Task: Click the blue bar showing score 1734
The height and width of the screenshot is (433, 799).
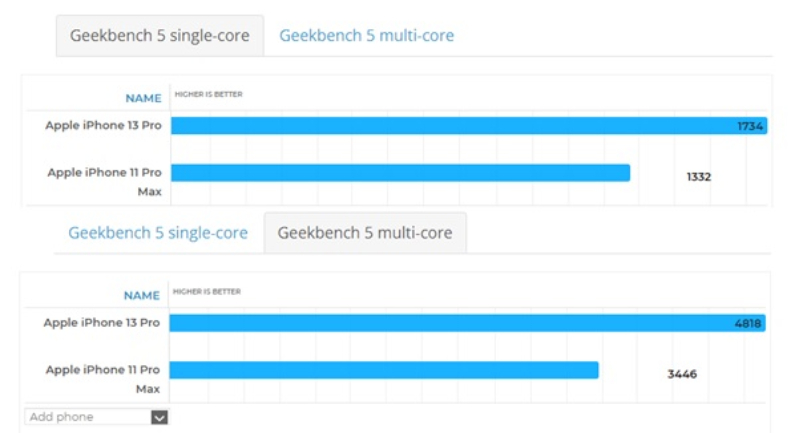Action: 450,126
